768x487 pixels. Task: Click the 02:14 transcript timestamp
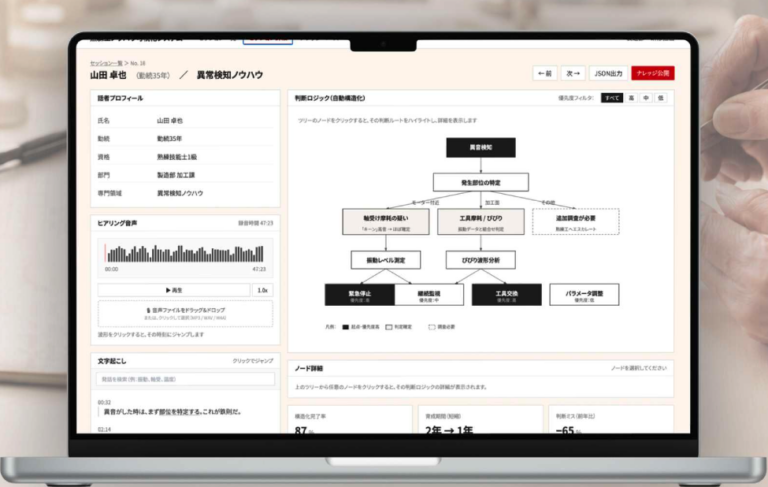click(104, 429)
